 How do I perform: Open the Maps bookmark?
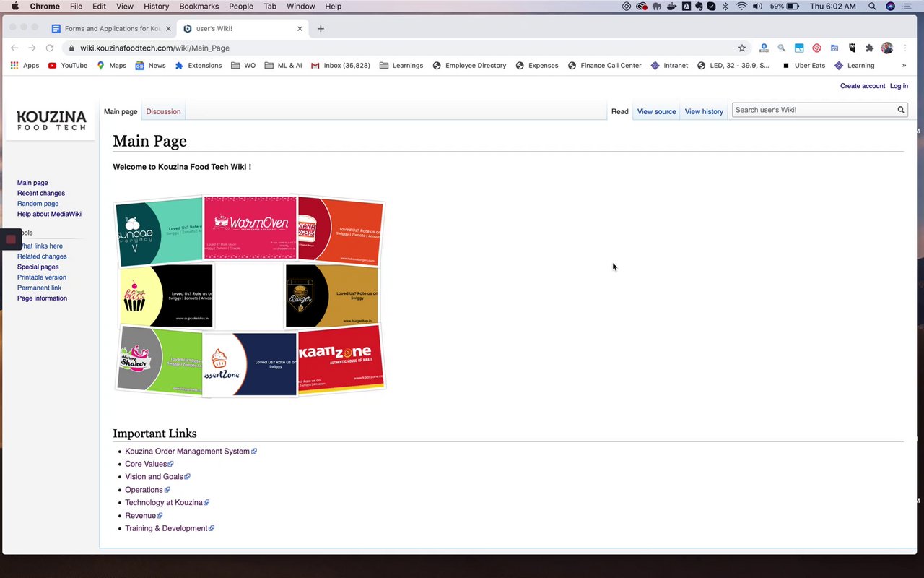(x=111, y=65)
